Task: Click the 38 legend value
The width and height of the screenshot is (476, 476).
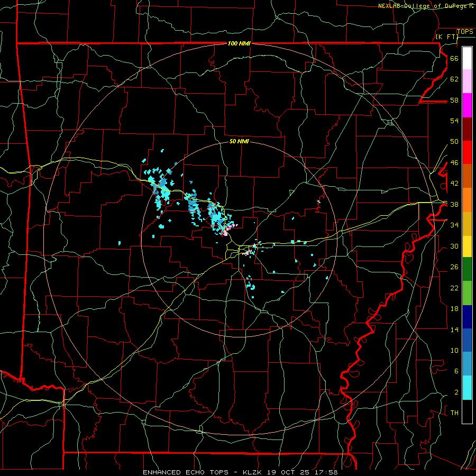Action: (x=454, y=204)
